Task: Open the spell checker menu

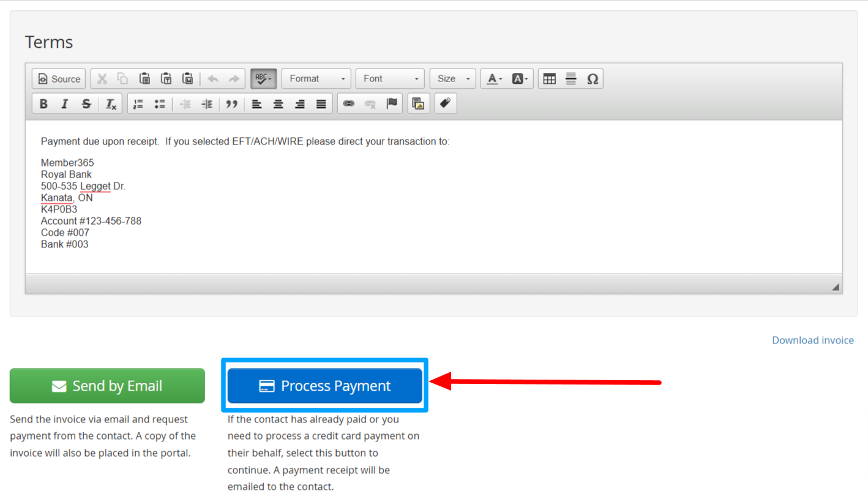Action: click(x=264, y=79)
